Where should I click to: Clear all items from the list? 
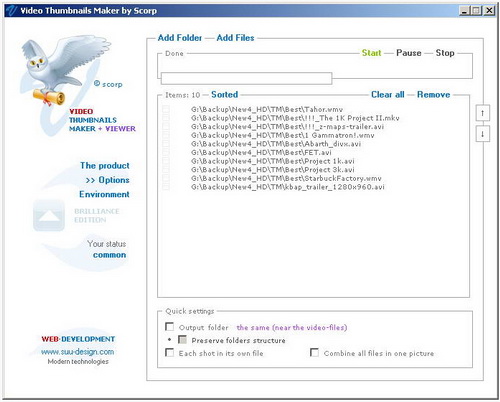(388, 94)
